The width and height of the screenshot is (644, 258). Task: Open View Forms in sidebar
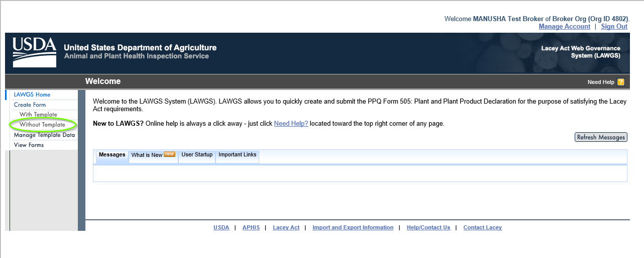point(29,145)
